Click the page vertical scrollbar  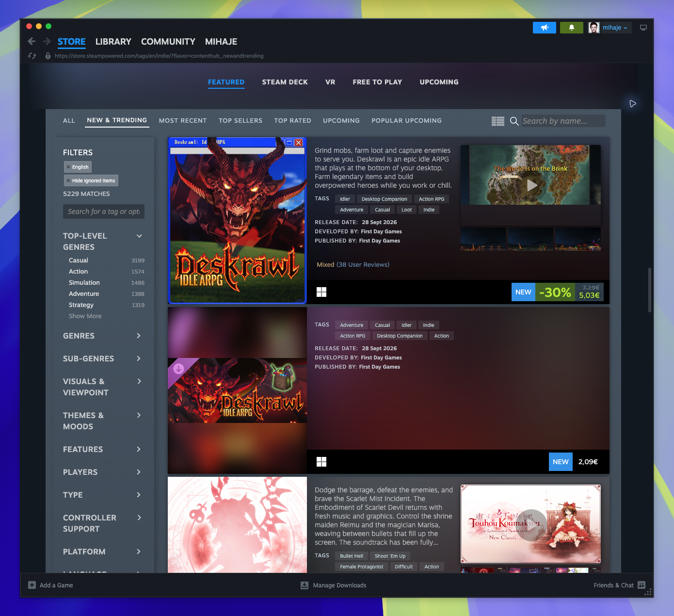point(650,290)
